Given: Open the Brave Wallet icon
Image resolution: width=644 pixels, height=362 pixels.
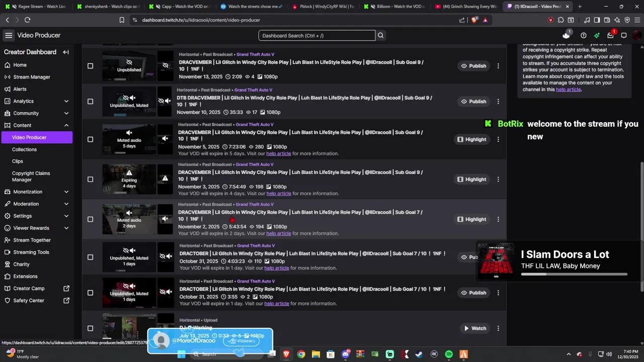Looking at the screenshot, I should [x=607, y=20].
